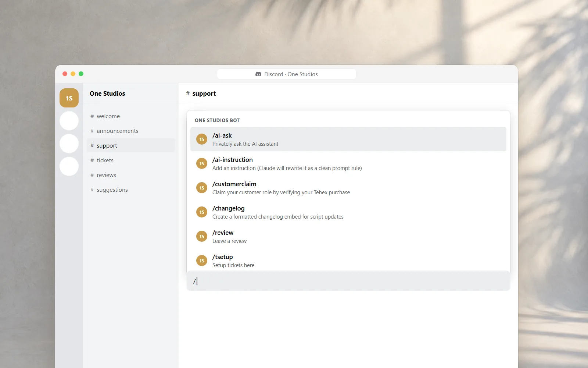Click the bot avatar beside /review

coord(202,236)
